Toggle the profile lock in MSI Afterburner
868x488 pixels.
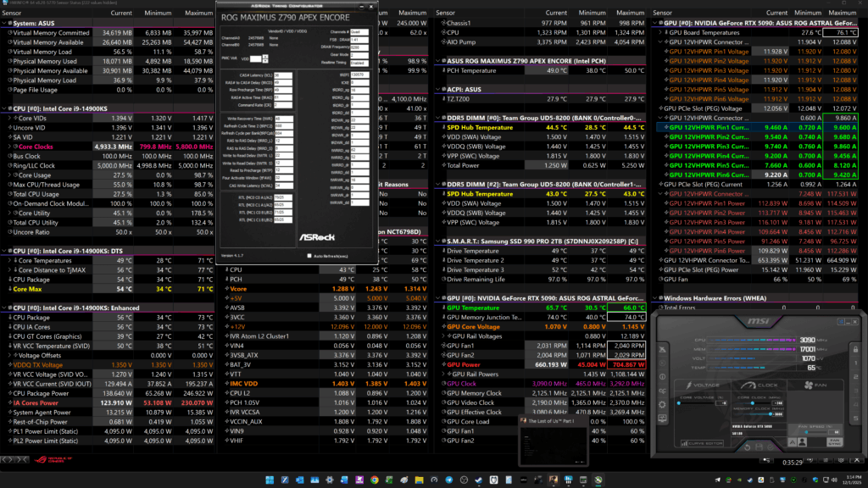click(x=856, y=349)
